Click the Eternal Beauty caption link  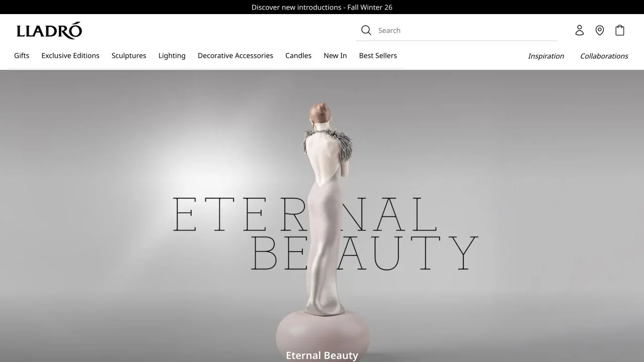(322, 355)
